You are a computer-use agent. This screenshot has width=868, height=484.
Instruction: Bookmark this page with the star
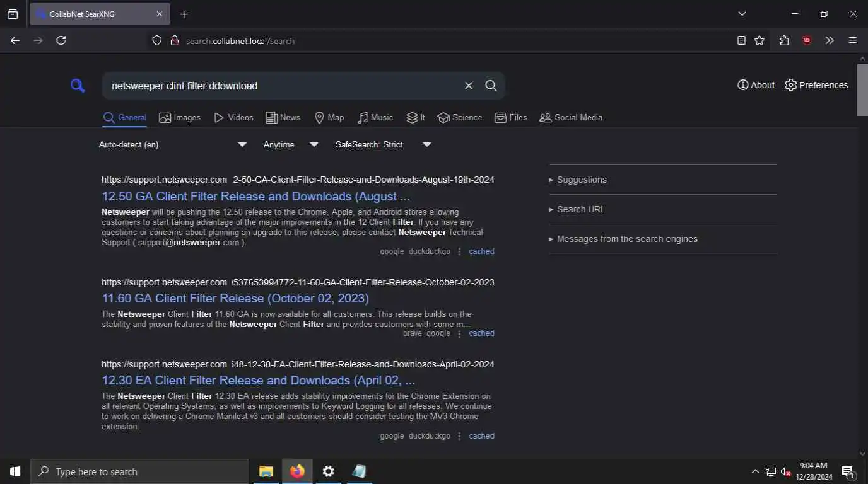point(759,40)
